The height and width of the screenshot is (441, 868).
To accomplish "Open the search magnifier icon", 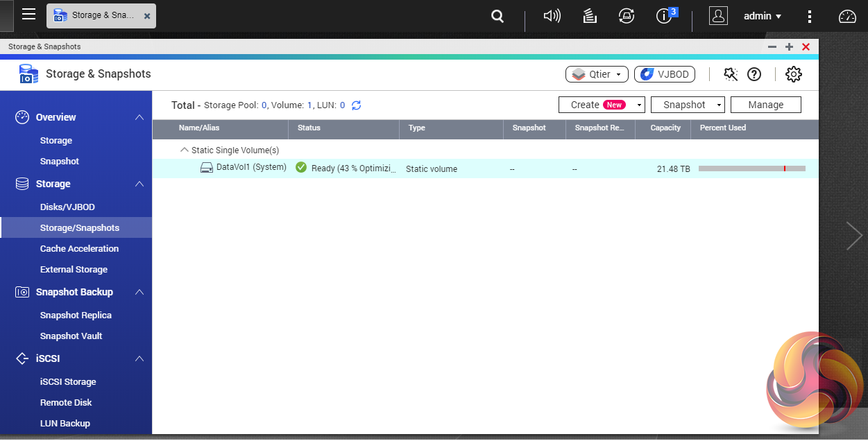I will 497,16.
